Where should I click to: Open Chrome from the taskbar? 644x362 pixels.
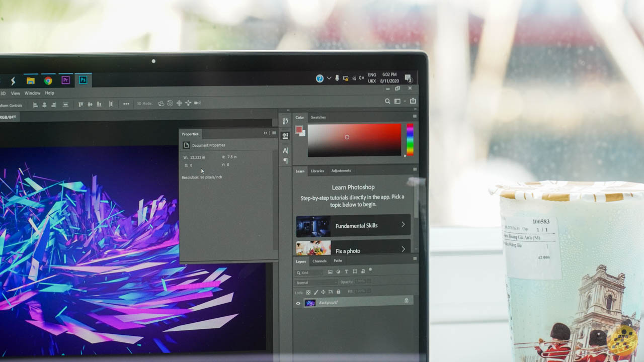coord(48,80)
